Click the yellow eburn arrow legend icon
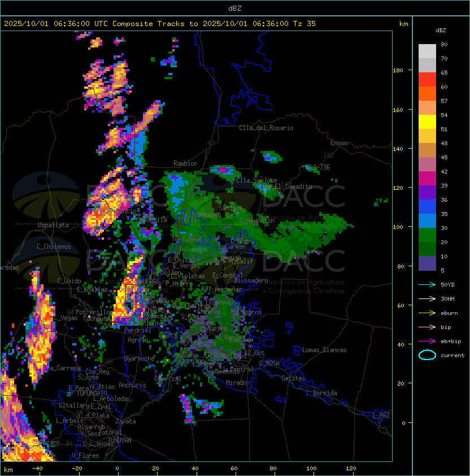Viewport: 470px width, 476px height. tap(427, 313)
